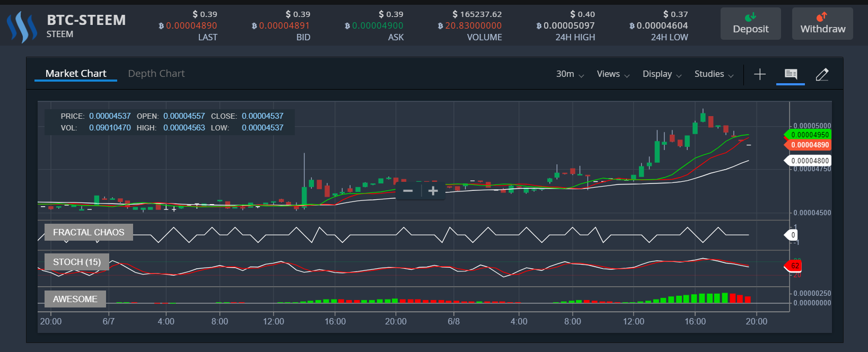Image resolution: width=868 pixels, height=352 pixels.
Task: Click the 6/8 date axis label
Action: pos(454,321)
